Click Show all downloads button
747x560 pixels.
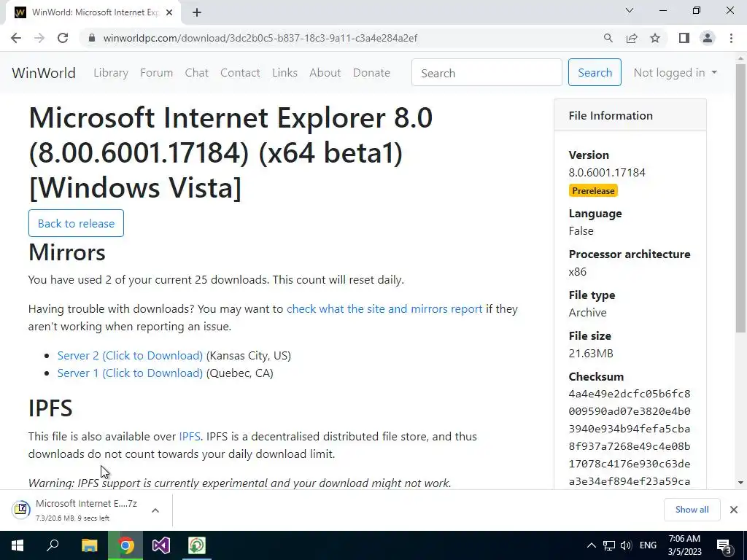pos(692,510)
